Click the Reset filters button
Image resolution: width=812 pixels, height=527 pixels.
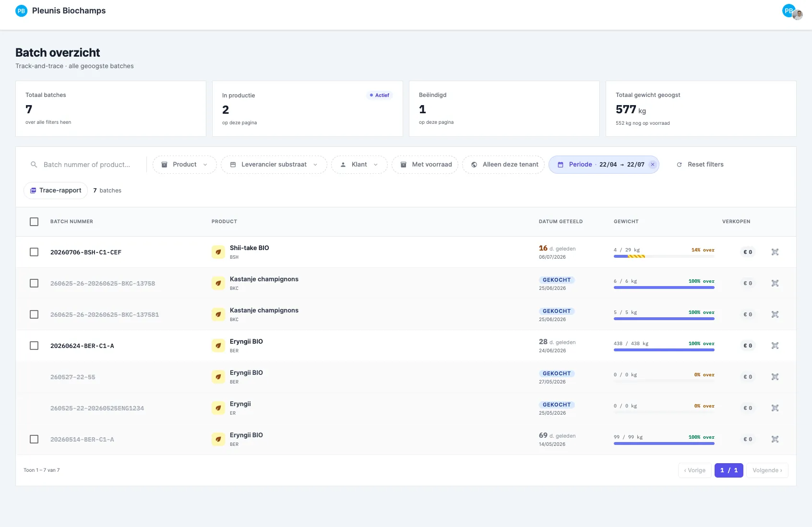700,165
